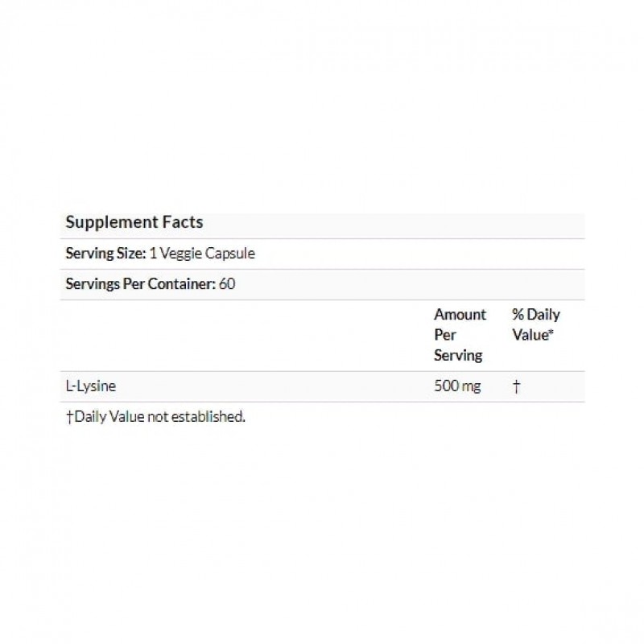644x644 pixels.
Task: Click the asterisk after "Value" in the header
Action: pos(550,333)
